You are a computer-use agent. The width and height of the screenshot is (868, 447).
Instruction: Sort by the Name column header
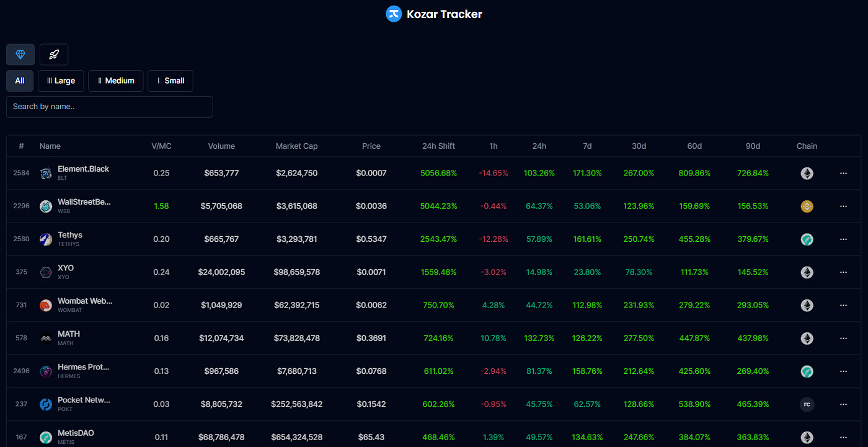pyautogui.click(x=50, y=146)
